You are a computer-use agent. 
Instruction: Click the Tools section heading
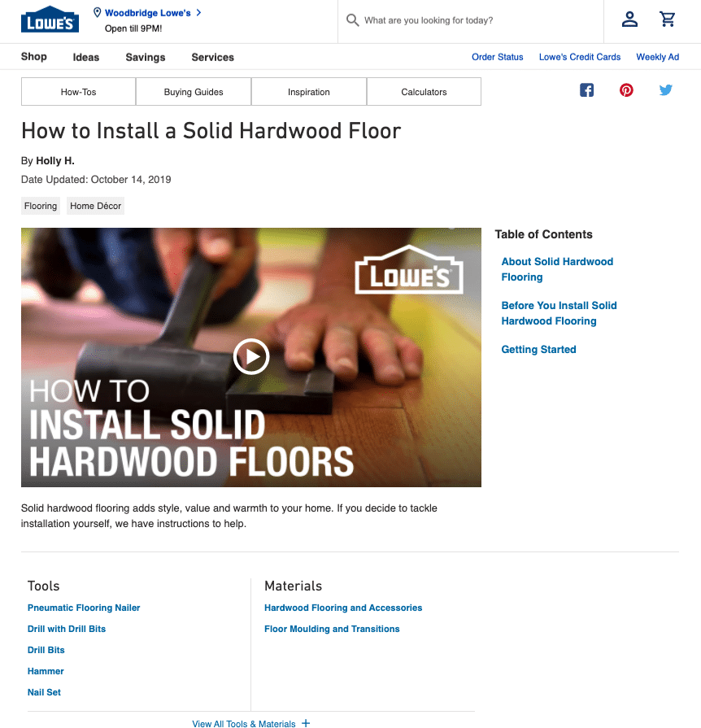point(44,586)
